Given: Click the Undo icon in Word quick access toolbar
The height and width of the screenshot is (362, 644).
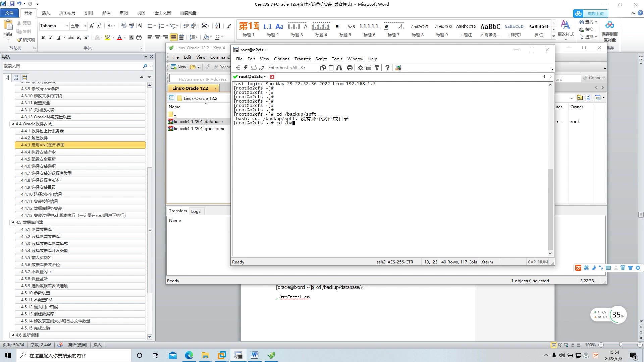Looking at the screenshot, I should pyautogui.click(x=19, y=4).
